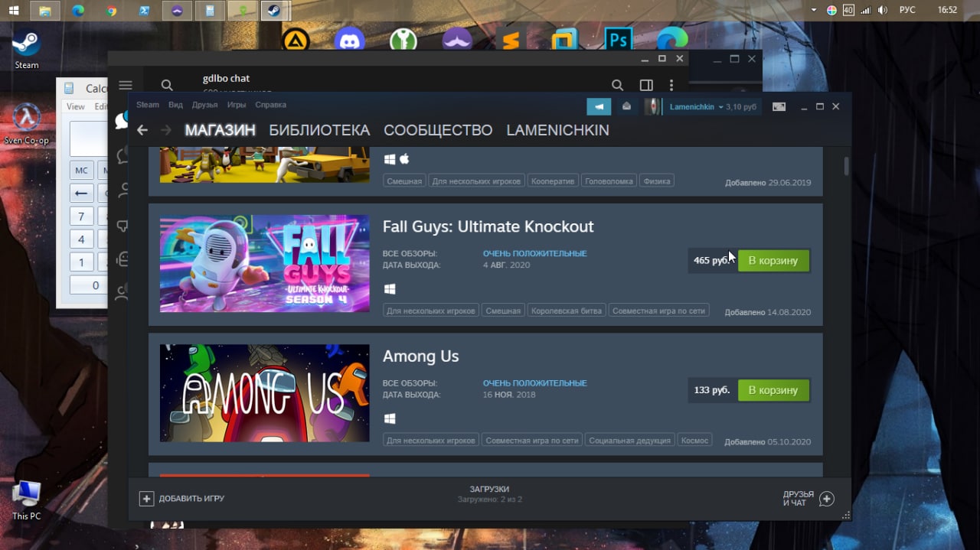This screenshot has height=550, width=980.
Task: Open the Windows Start button
Action: click(14, 11)
